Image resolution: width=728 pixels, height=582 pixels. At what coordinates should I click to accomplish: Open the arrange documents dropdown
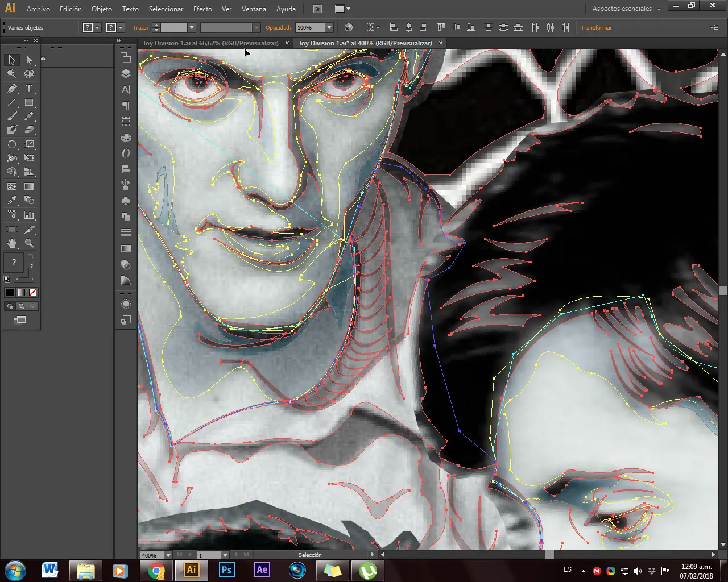pos(342,9)
